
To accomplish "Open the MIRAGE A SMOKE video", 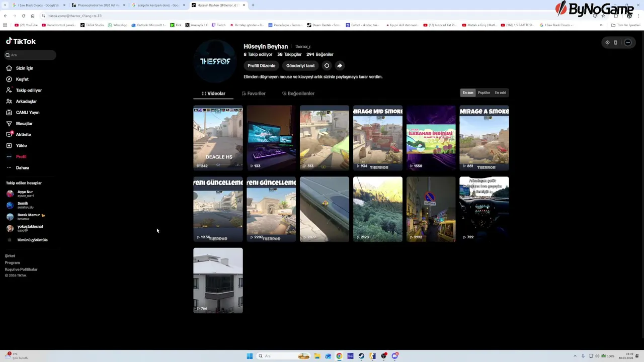I will tap(484, 138).
